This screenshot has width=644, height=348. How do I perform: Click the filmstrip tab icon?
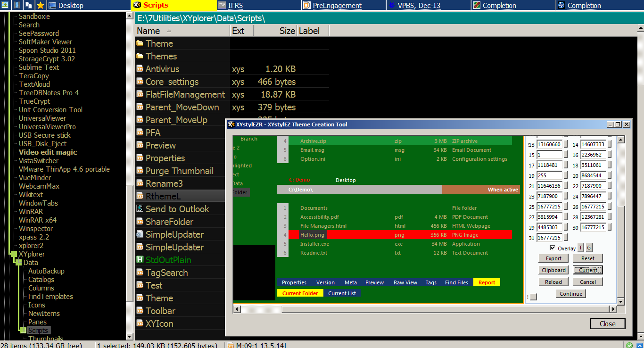(x=17, y=5)
